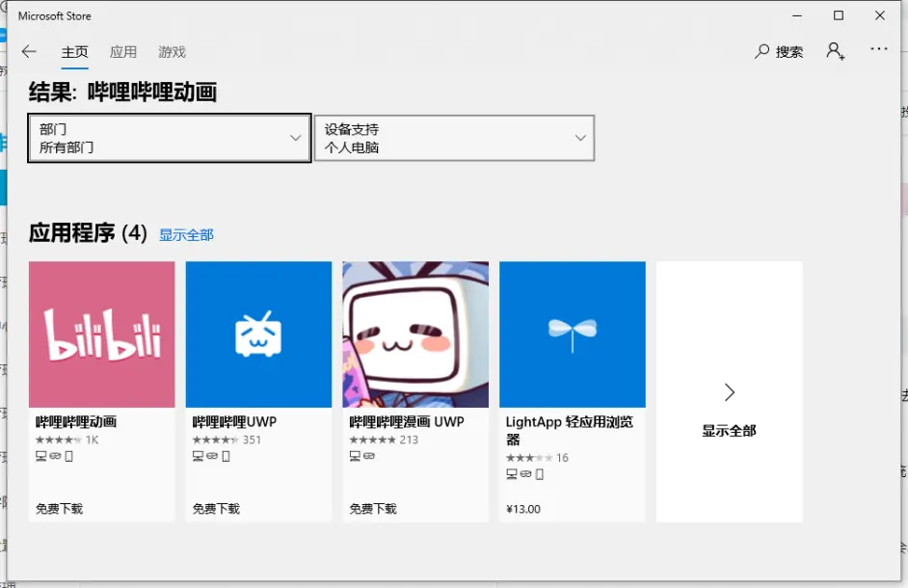Click mobile device icon under 哔哩哔哩UWP
The width and height of the screenshot is (908, 588).
coord(226,456)
